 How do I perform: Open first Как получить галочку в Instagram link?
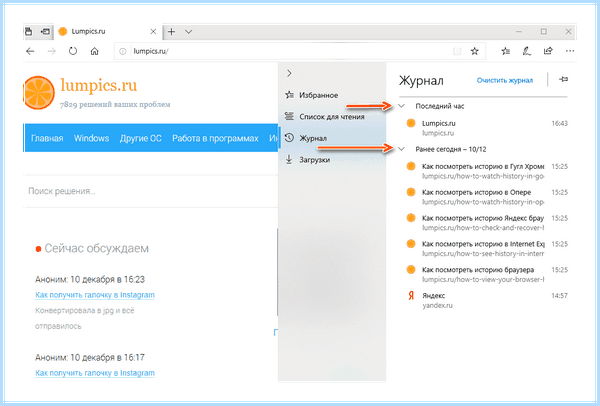tap(95, 295)
